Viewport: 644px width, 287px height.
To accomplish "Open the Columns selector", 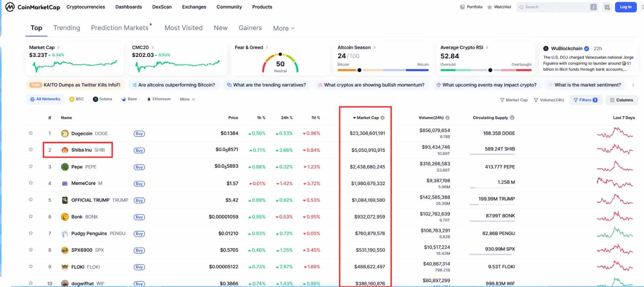I will tap(622, 100).
